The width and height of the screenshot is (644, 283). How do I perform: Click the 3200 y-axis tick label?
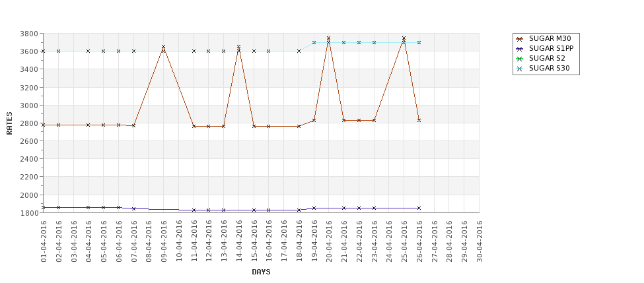coord(29,87)
